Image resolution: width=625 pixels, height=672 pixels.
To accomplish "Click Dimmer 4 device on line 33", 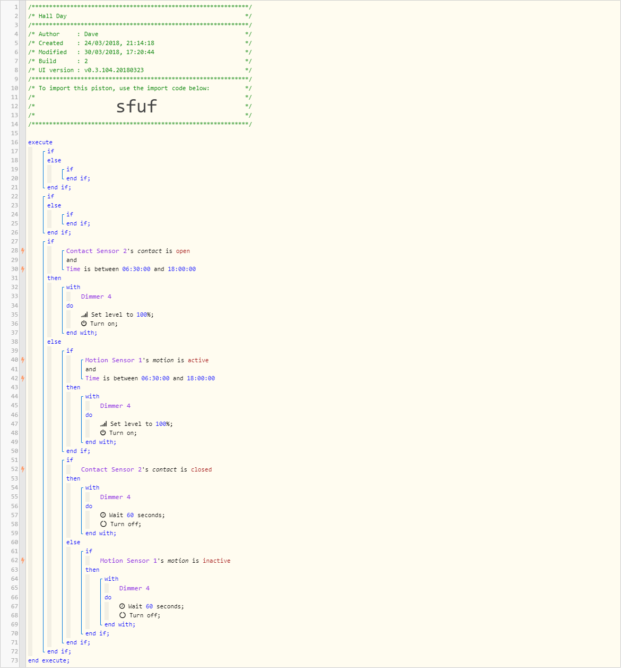I will tap(96, 296).
